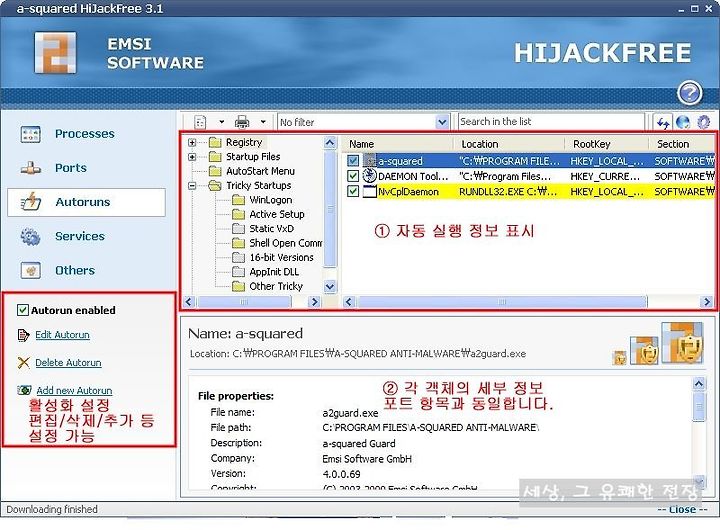Click the DAEMON Tools entry icon
The height and width of the screenshot is (530, 720).
[x=370, y=176]
